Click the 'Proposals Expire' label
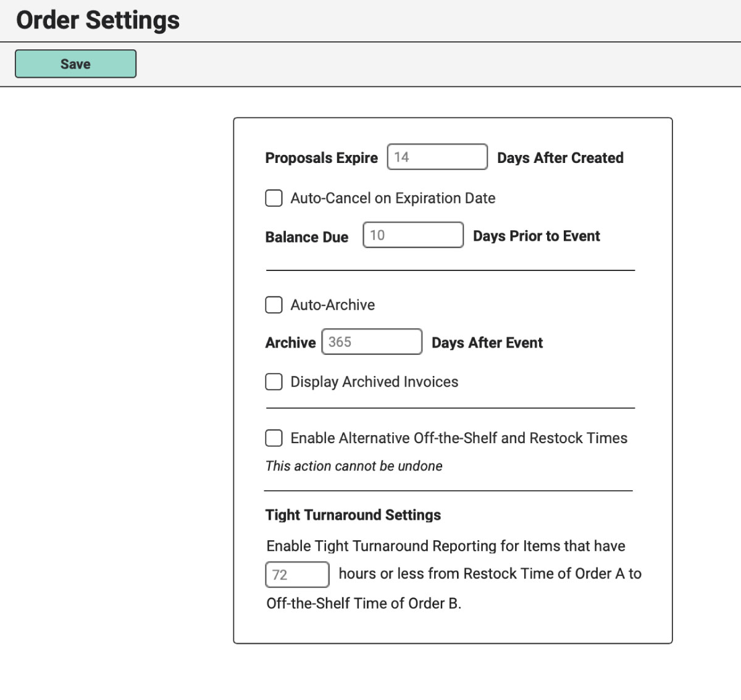The width and height of the screenshot is (741, 700). (x=321, y=158)
